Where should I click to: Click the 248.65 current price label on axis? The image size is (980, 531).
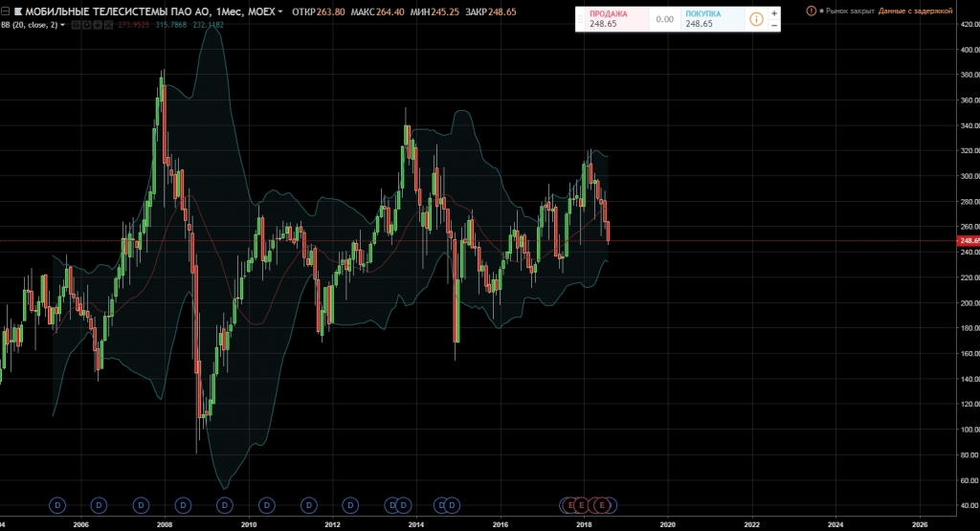[969, 240]
